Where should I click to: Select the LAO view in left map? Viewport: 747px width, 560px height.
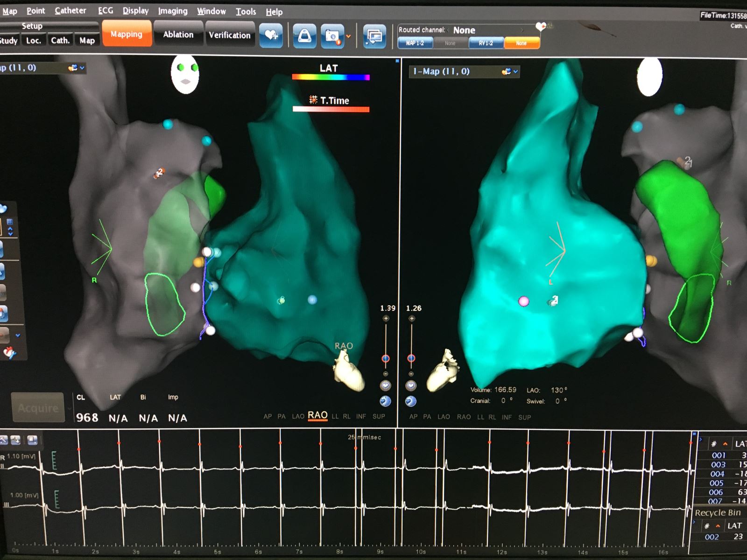point(298,416)
